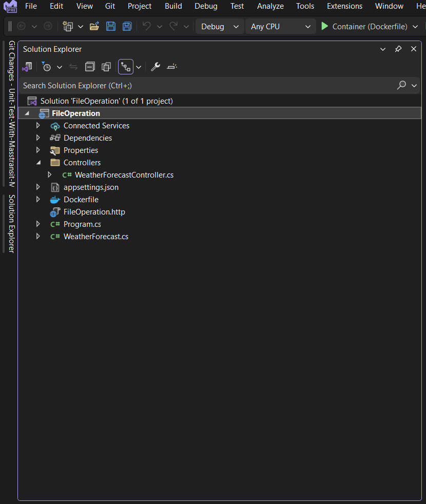Viewport: 426px width, 504px height.
Task: Click the Open Folder toolbar icon
Action: tap(94, 26)
